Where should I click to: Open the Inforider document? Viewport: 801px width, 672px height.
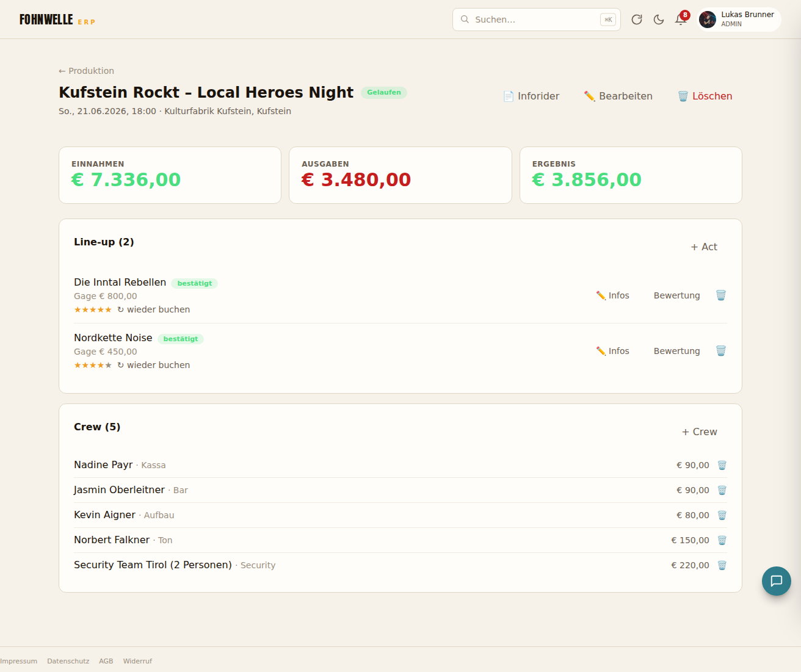(531, 96)
